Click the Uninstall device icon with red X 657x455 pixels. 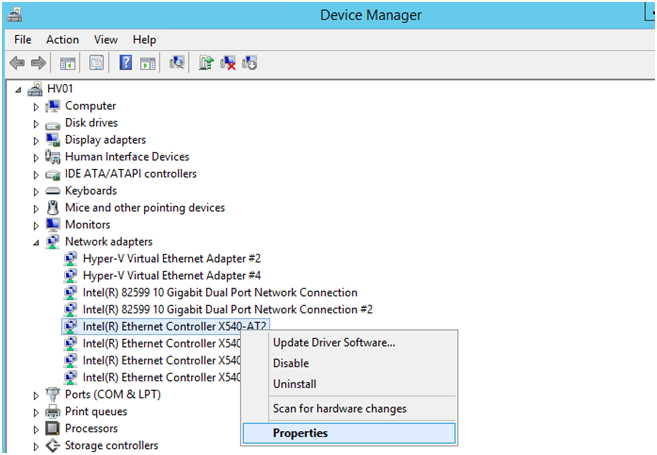tap(228, 63)
